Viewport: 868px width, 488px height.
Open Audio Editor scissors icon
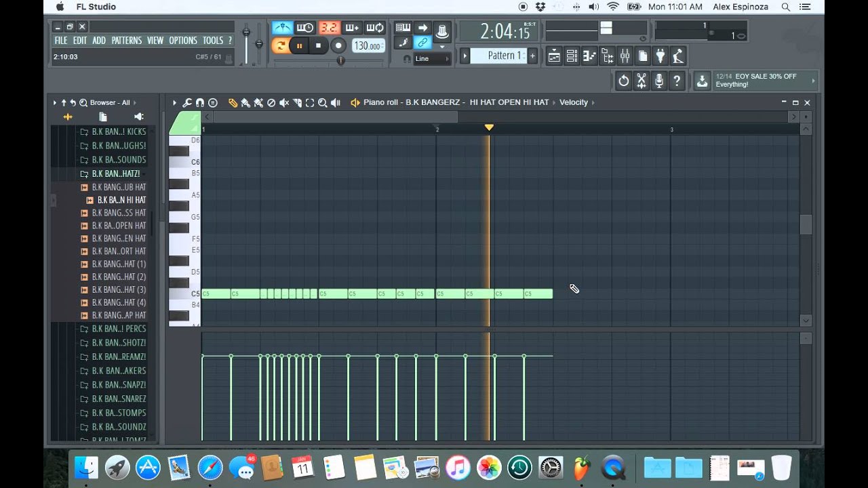click(x=641, y=81)
